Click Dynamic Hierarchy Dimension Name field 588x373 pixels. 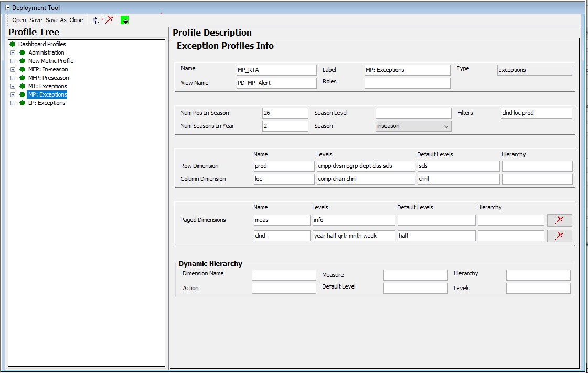coord(284,275)
